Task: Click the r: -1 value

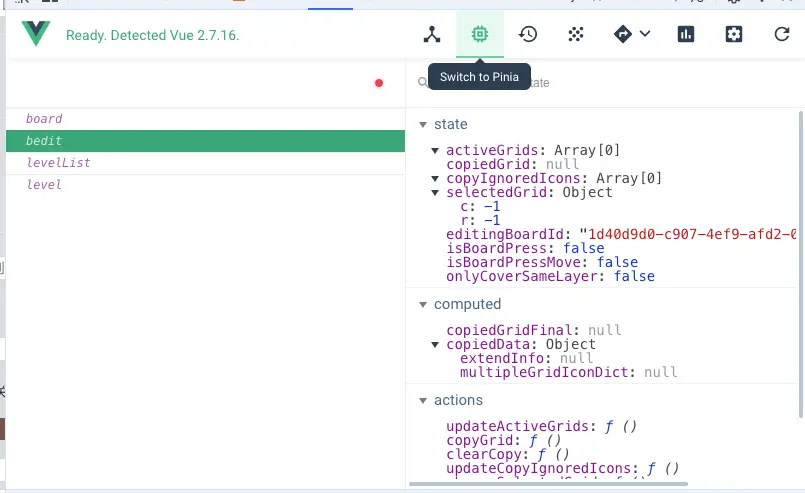Action: pos(492,220)
